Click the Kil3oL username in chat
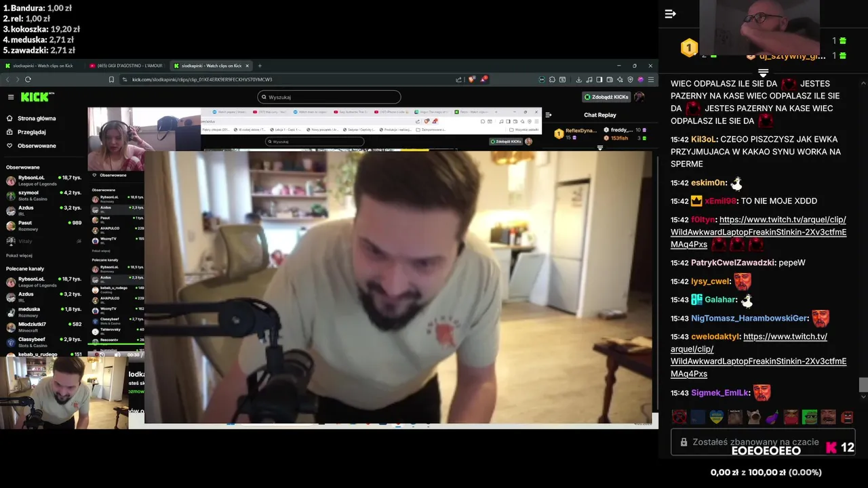Screen dimensions: 868x488 pos(704,139)
